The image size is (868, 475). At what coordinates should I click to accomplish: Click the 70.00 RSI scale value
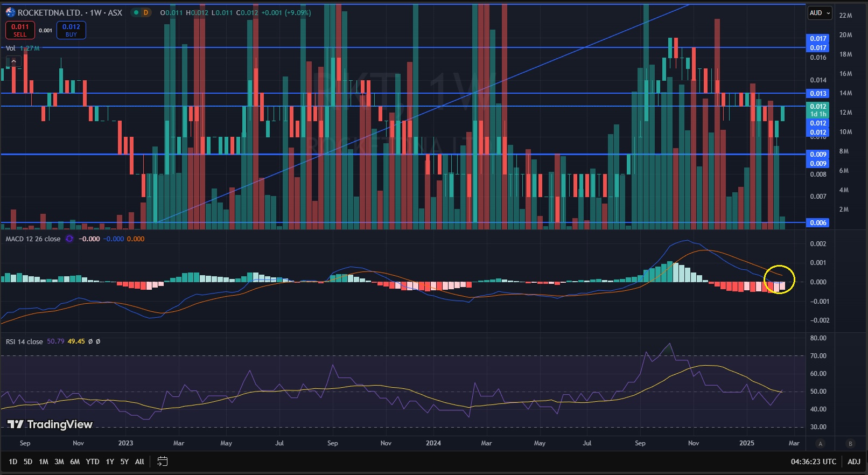tap(818, 356)
